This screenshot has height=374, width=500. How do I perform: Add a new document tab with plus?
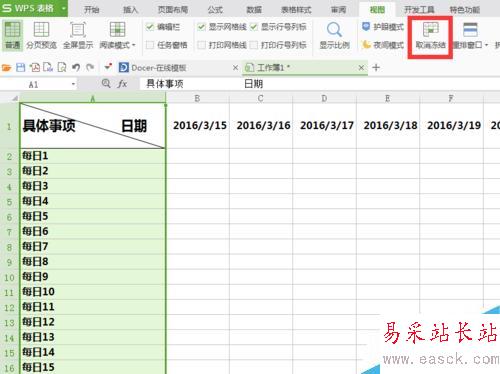[x=376, y=68]
